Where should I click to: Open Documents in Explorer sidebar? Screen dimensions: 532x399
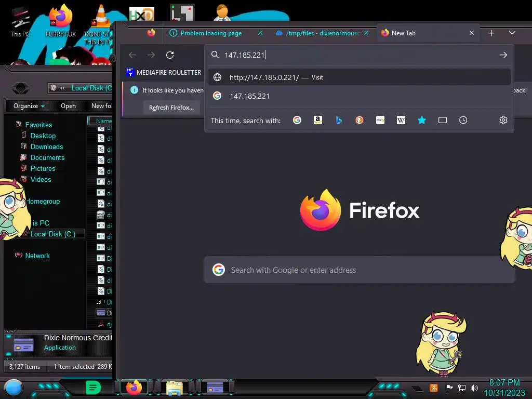pyautogui.click(x=47, y=157)
